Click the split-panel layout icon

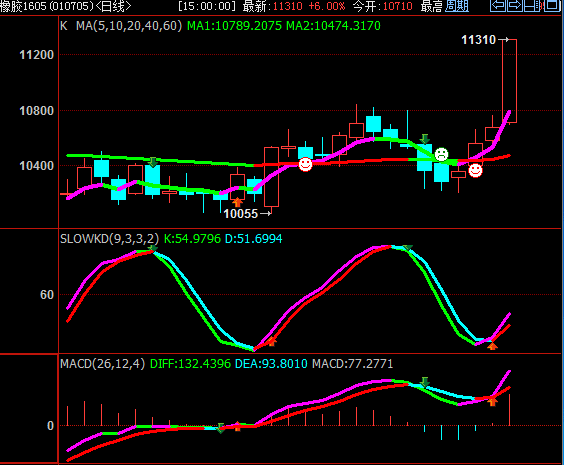point(533,5)
